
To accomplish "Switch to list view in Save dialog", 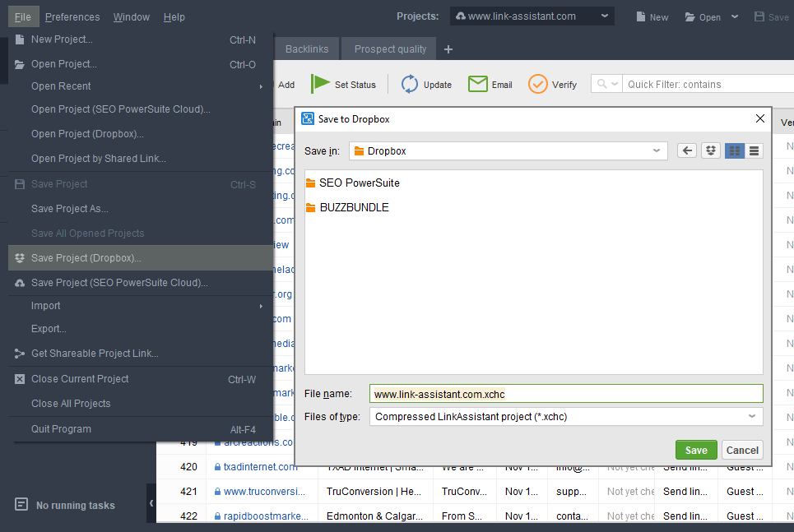I will click(x=754, y=150).
